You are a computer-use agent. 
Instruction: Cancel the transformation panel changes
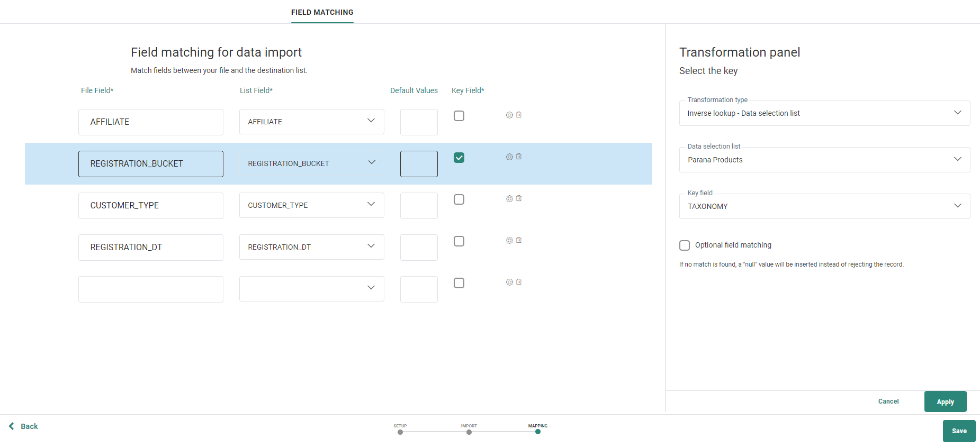888,401
